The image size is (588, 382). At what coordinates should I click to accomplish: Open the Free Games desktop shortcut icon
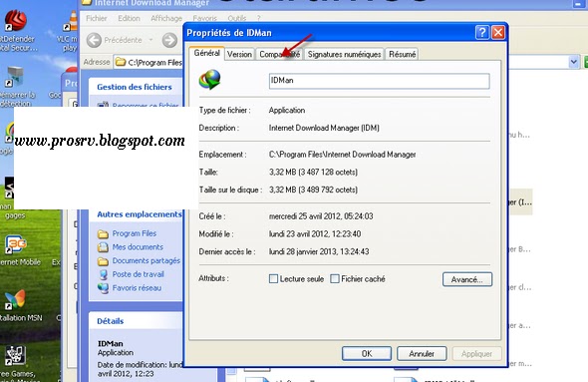coord(15,355)
